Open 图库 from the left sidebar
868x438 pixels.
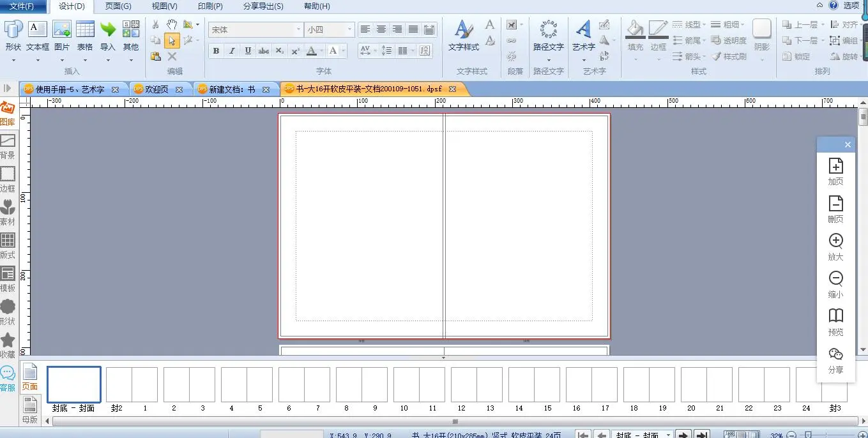[8, 113]
